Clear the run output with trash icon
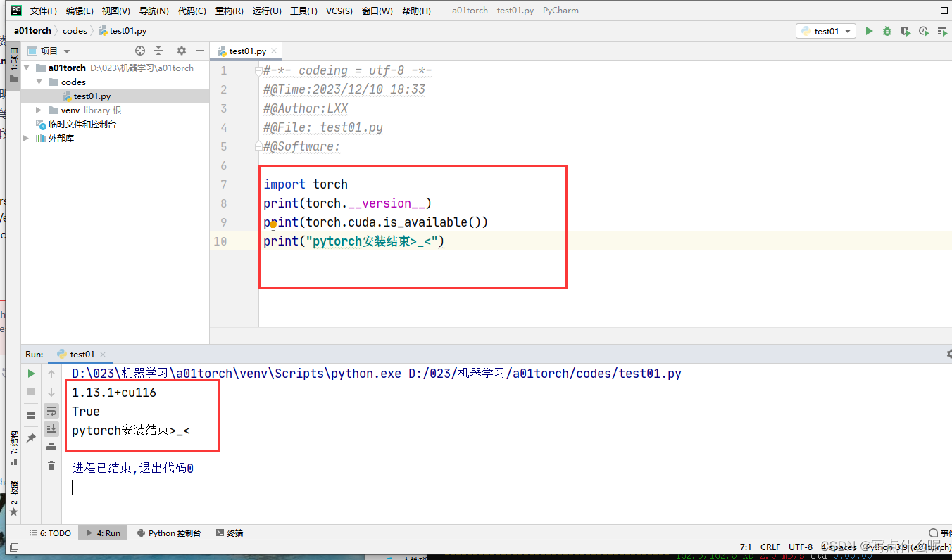The image size is (952, 560). pyautogui.click(x=51, y=464)
